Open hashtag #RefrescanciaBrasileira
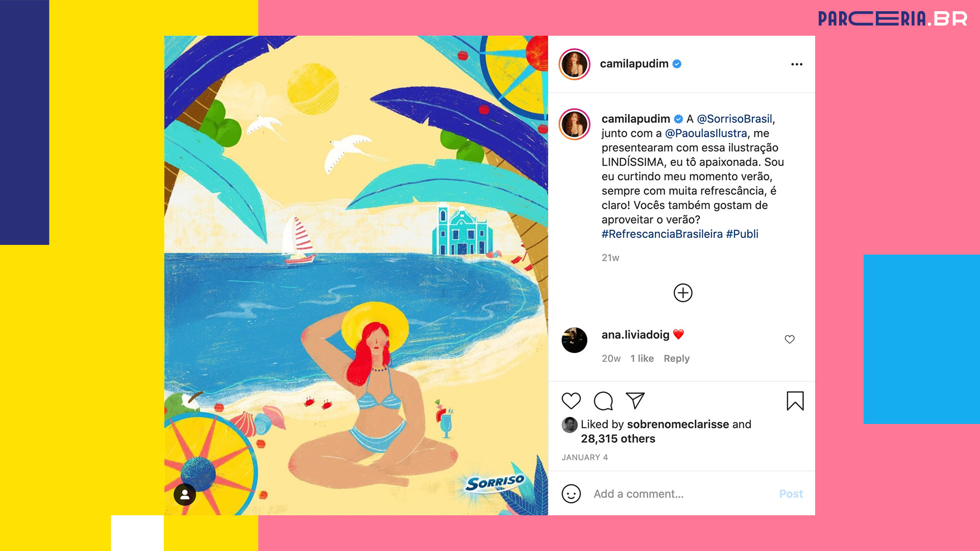Viewport: 980px width, 551px height. [x=662, y=234]
